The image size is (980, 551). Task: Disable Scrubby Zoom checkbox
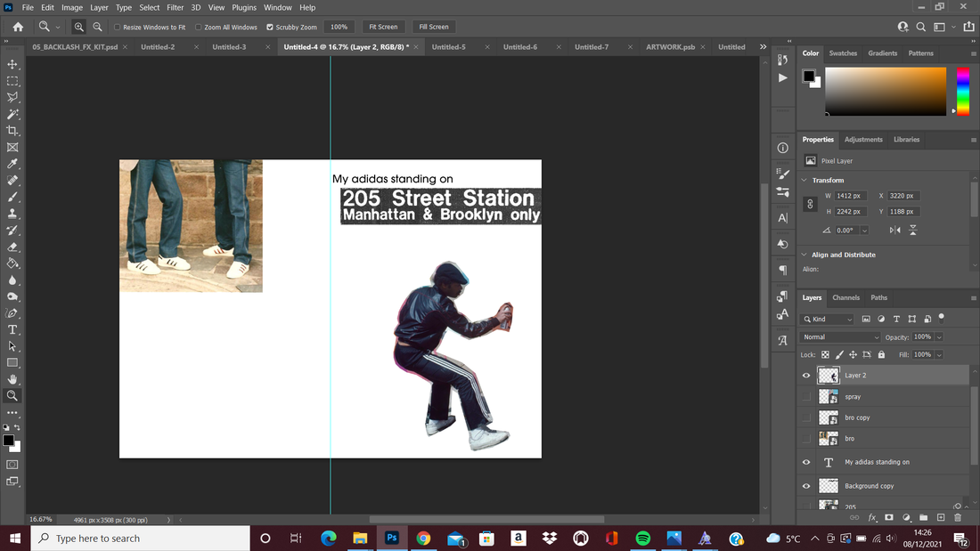coord(270,27)
